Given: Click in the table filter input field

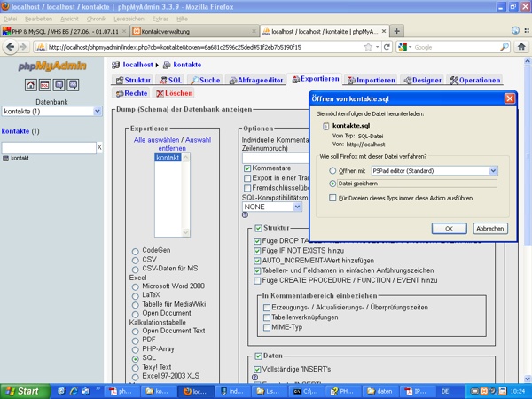Looking at the screenshot, I should pos(48,147).
